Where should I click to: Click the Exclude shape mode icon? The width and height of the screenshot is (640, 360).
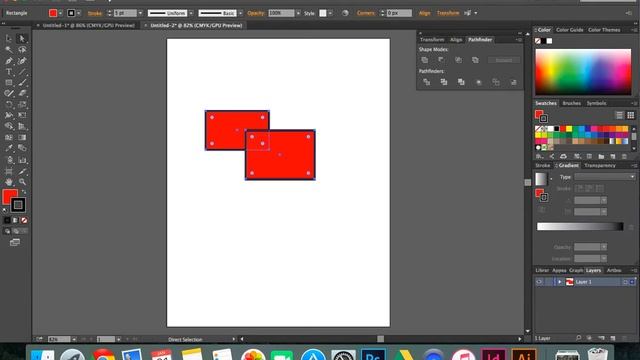pyautogui.click(x=475, y=60)
